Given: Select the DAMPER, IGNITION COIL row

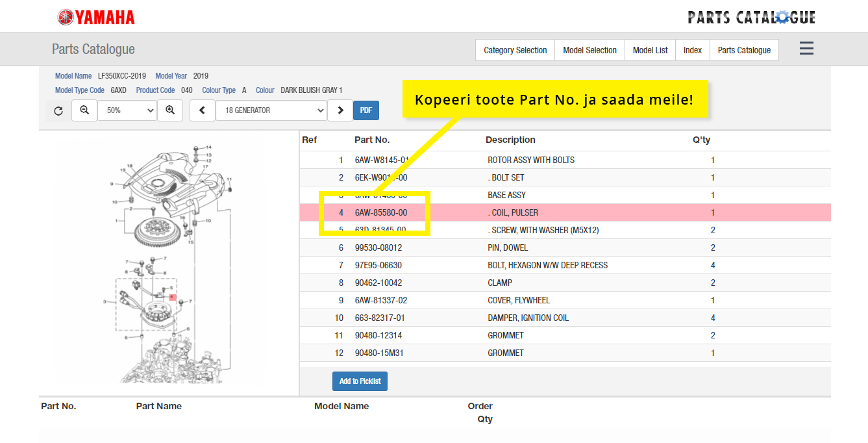Looking at the screenshot, I should pos(528,318).
